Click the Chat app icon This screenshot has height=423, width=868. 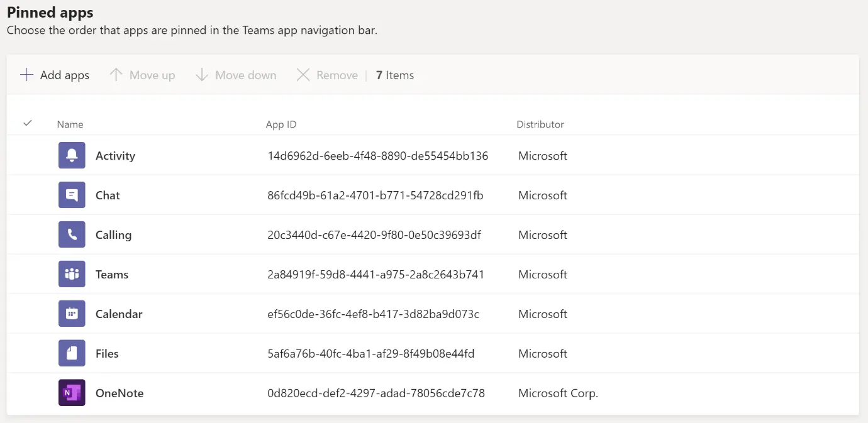tap(72, 195)
